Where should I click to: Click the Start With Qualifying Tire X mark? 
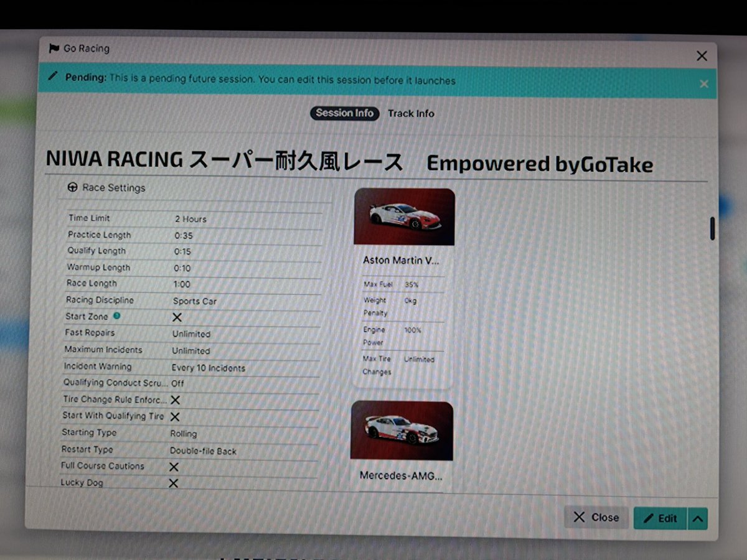point(175,417)
